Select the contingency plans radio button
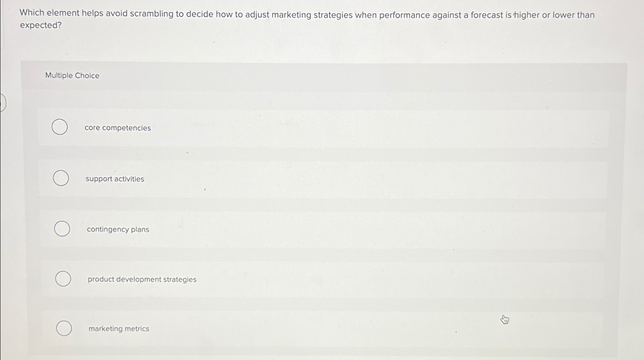 tap(62, 228)
